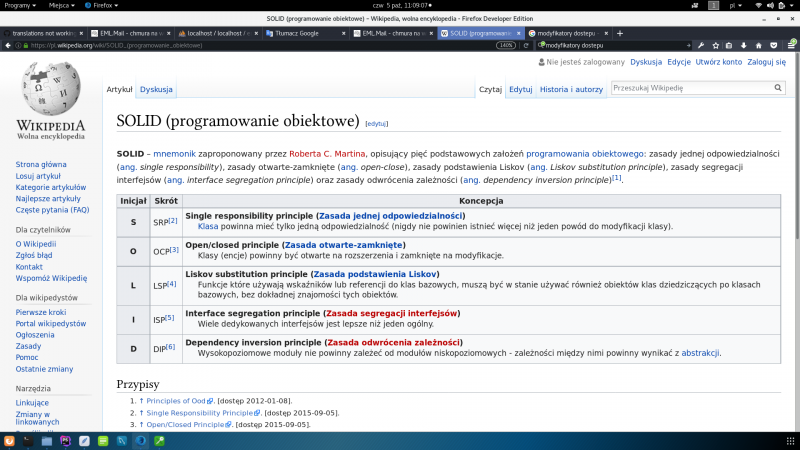Bookmark this page with the star icon
The height and width of the screenshot is (450, 800).
(714, 45)
